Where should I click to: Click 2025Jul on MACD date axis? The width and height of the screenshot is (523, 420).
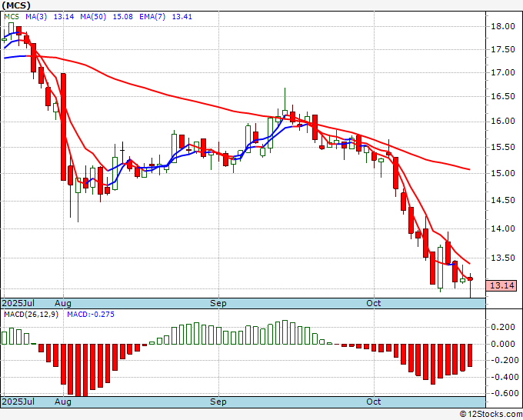(x=18, y=402)
